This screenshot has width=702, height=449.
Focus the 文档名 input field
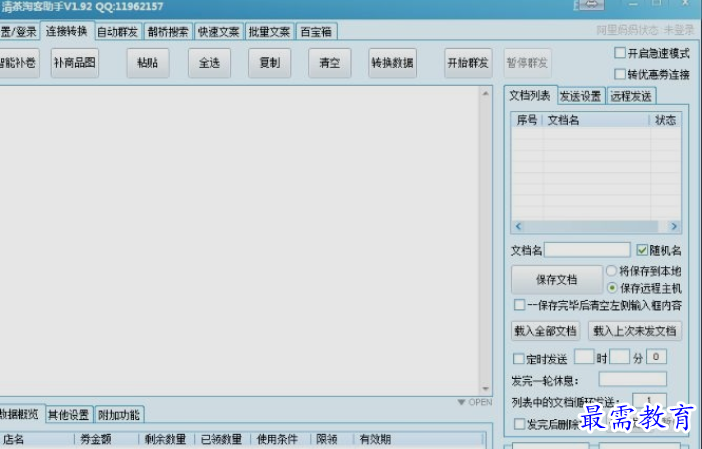click(x=587, y=250)
